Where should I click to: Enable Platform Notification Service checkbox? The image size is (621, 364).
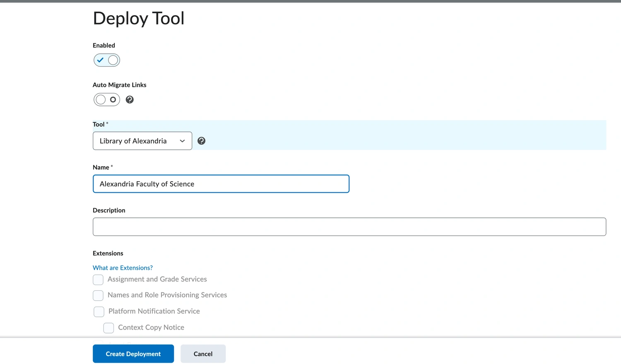(x=99, y=312)
